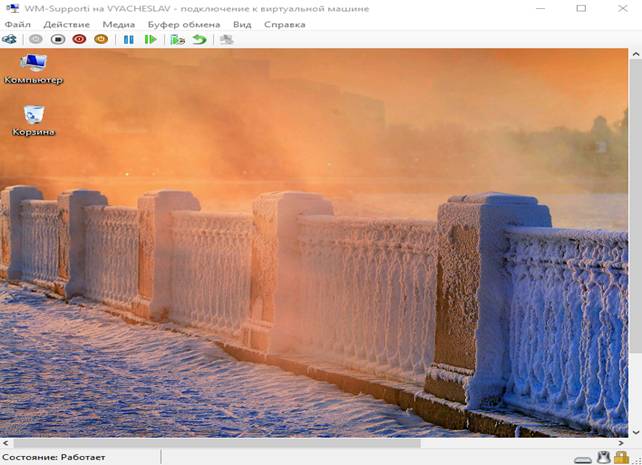Open the Буфер обмена menu
The height and width of the screenshot is (465, 642).
184,25
